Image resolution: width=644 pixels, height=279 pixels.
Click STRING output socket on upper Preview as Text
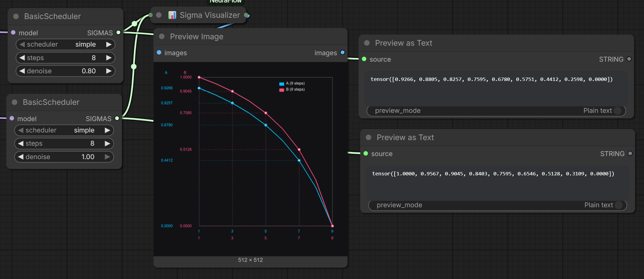click(x=629, y=59)
